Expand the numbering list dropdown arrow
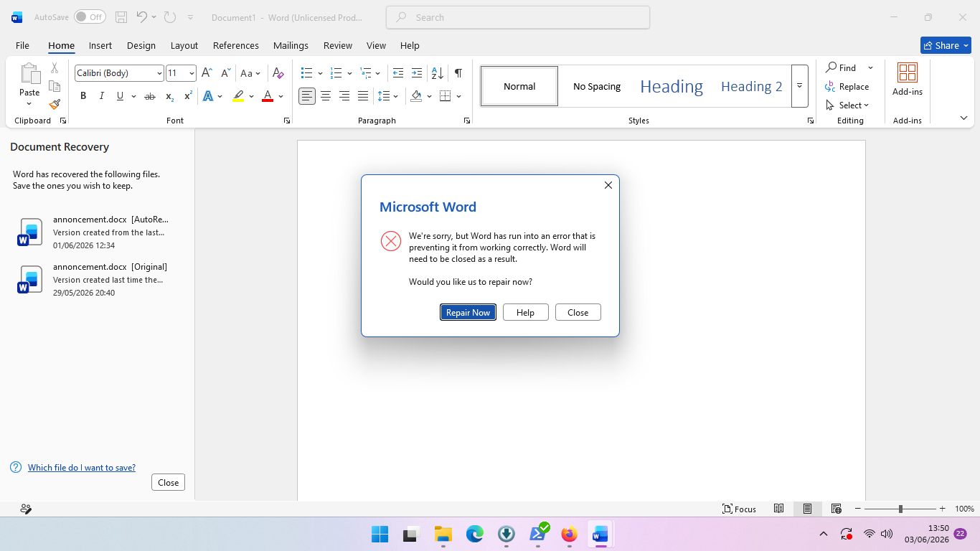Viewport: 980px width, 551px height. tap(349, 73)
